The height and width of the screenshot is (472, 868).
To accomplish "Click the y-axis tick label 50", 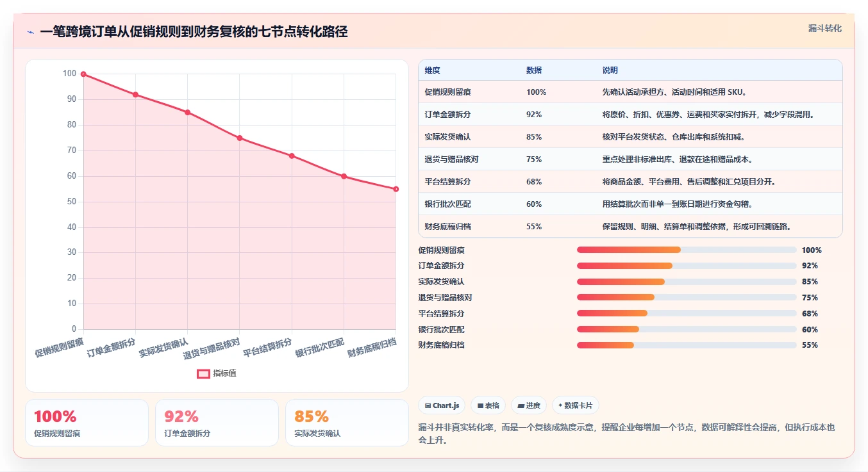I will click(71, 202).
